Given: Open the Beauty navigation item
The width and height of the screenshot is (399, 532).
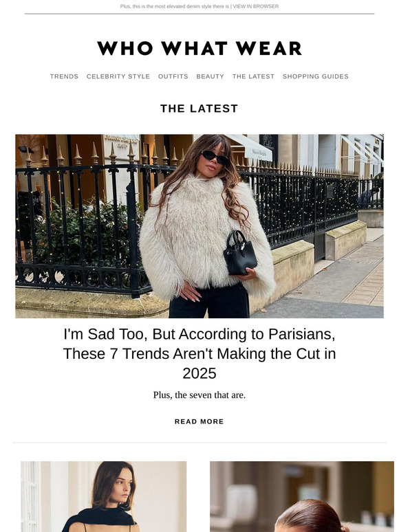Looking at the screenshot, I should [211, 76].
